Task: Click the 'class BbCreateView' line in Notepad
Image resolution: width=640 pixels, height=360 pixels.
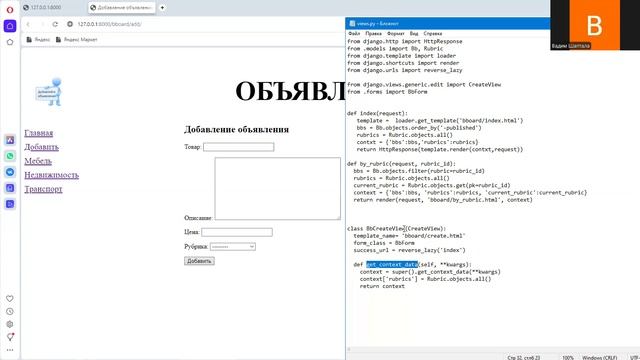Action: tap(397, 229)
